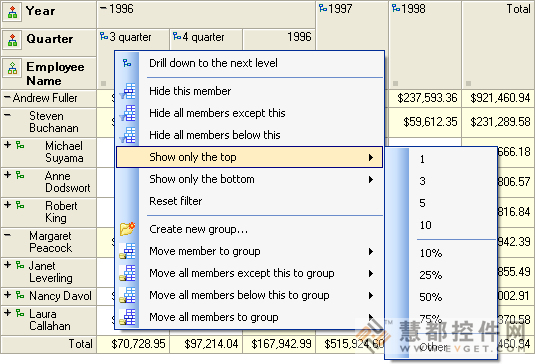The image size is (535, 364).
Task: Expand the Michael Suyama row
Action: pos(8,145)
